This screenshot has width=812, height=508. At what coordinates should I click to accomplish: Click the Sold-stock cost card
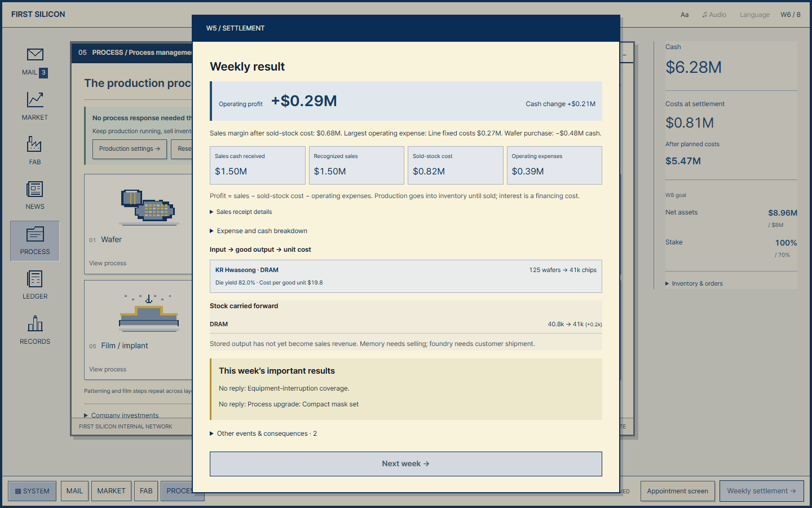pos(456,165)
